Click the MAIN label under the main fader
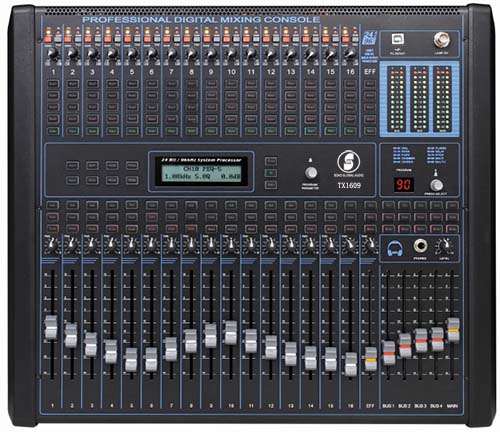500x432 pixels. tap(452, 406)
